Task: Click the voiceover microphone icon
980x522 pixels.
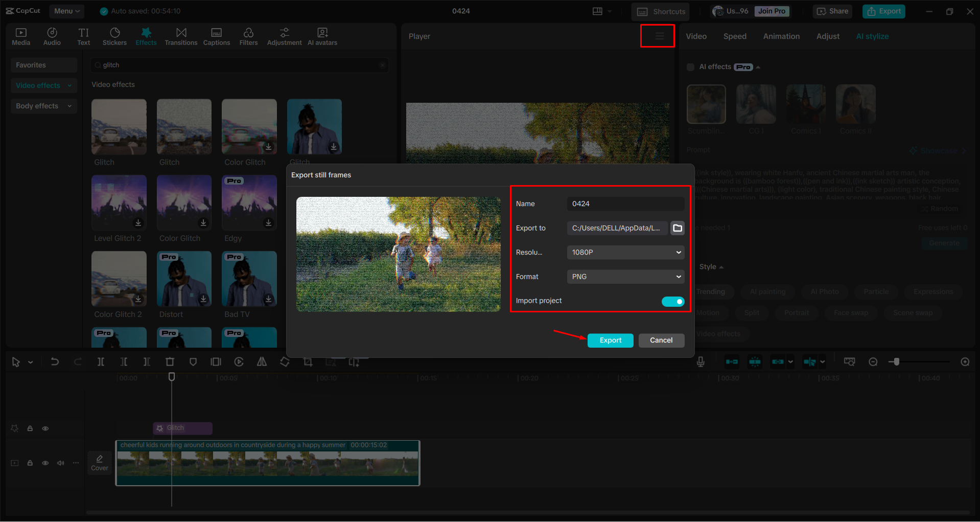Action: [700, 361]
